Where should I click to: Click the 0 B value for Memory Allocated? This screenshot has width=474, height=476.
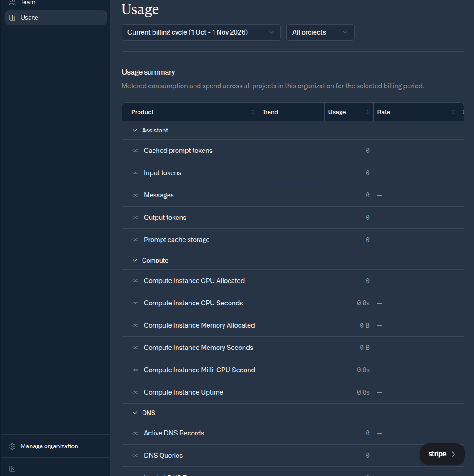tap(365, 325)
